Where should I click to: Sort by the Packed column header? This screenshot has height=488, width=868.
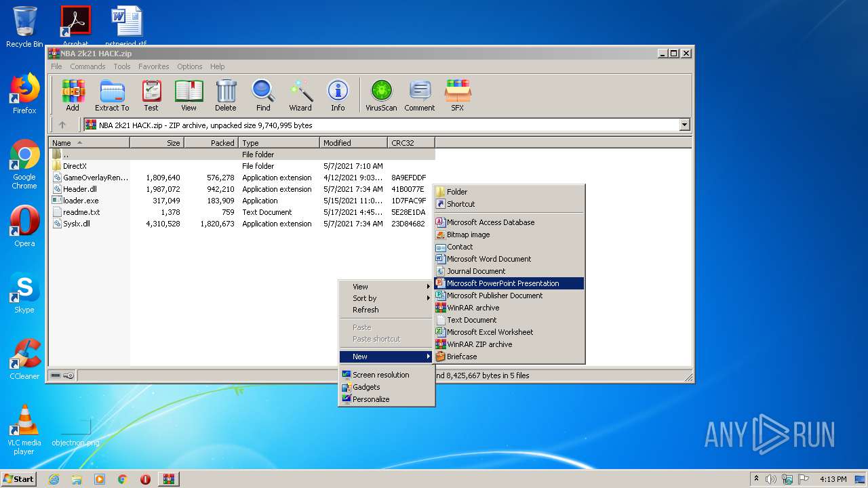(x=211, y=143)
